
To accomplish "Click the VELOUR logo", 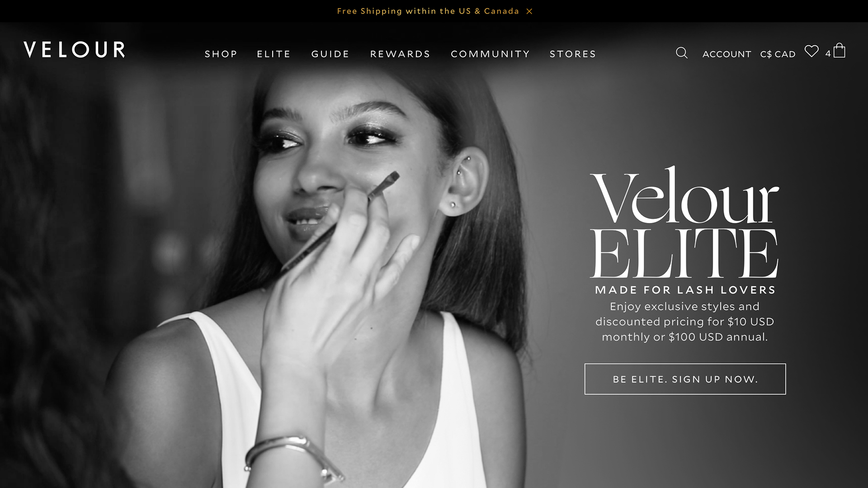I will (75, 49).
